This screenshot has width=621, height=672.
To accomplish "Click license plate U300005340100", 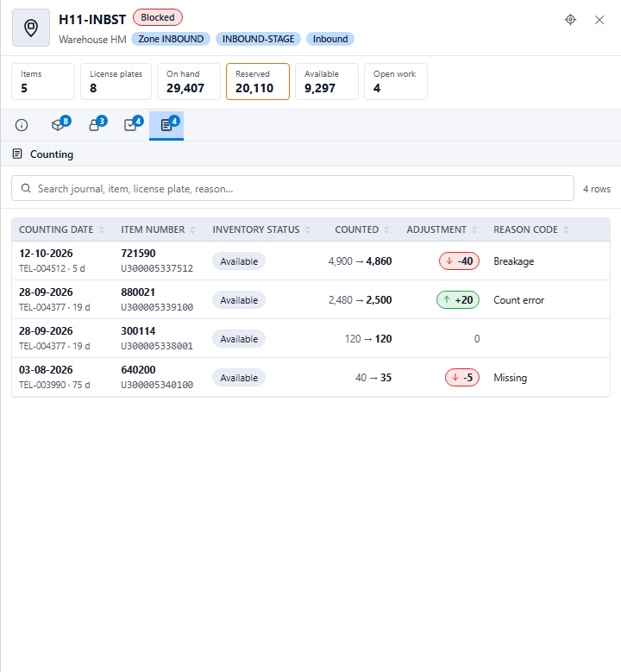I will (x=157, y=386).
